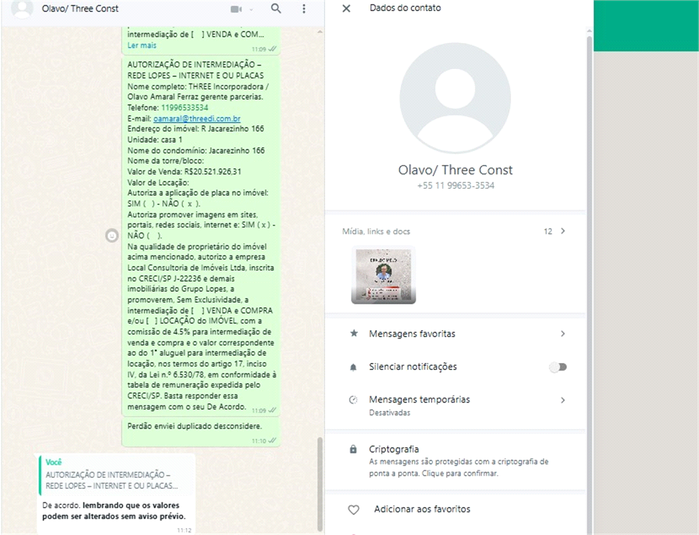Click the bell icon for notifications

[353, 367]
